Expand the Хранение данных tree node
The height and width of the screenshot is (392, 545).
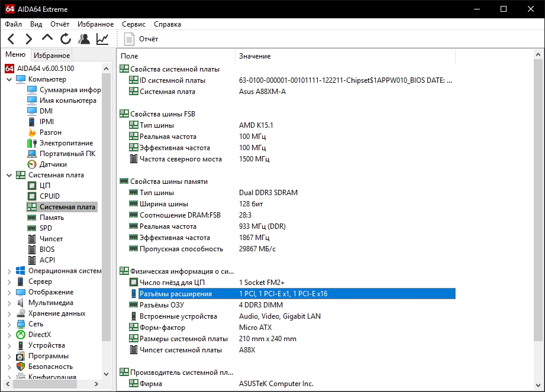(9, 314)
